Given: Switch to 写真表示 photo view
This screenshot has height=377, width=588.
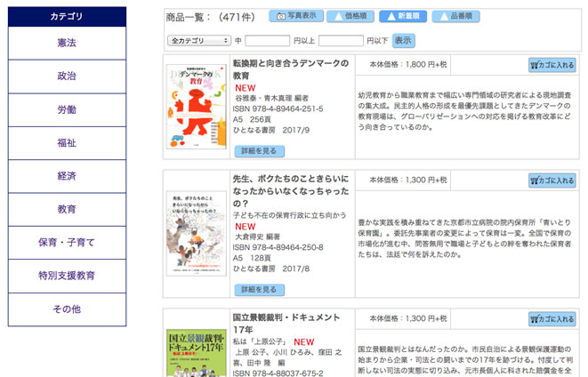Looking at the screenshot, I should [296, 16].
